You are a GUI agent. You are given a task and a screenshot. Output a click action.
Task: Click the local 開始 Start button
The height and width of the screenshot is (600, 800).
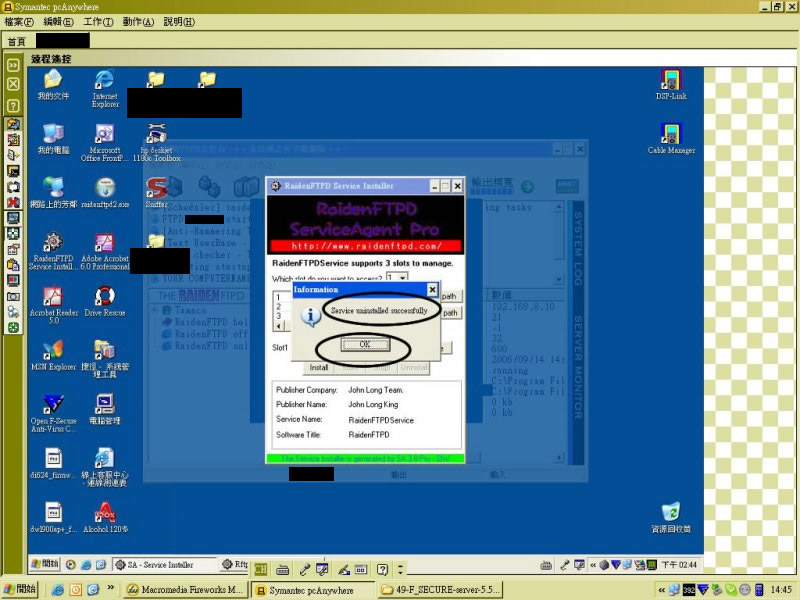tap(19, 589)
